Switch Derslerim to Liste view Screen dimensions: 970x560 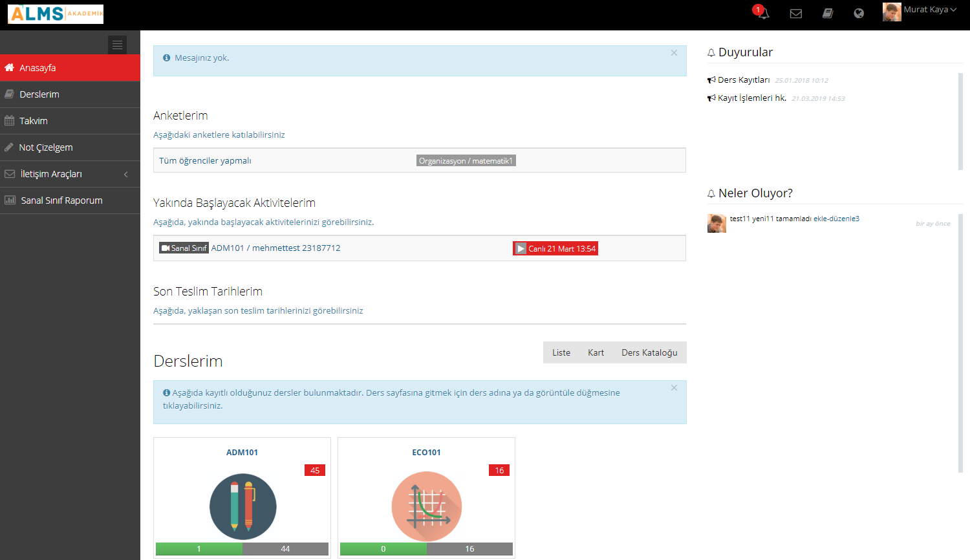[x=561, y=352]
